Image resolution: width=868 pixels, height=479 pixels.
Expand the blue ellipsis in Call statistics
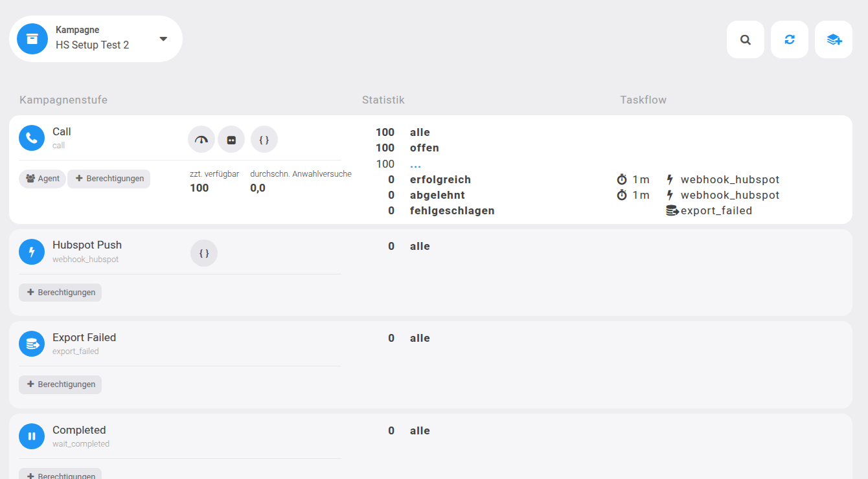coord(415,164)
